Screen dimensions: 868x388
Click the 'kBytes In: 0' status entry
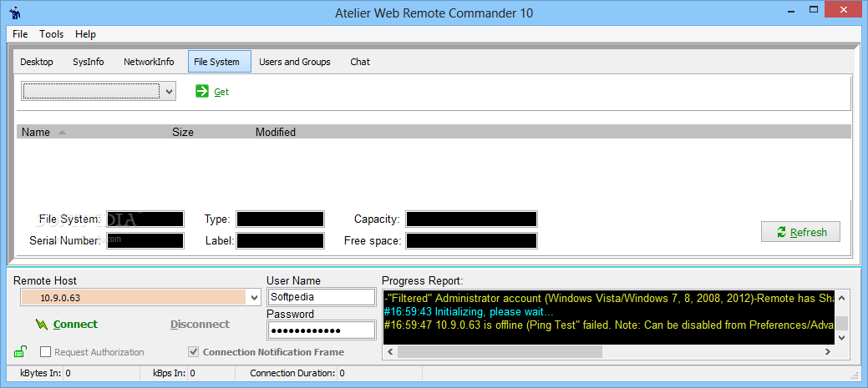45,373
